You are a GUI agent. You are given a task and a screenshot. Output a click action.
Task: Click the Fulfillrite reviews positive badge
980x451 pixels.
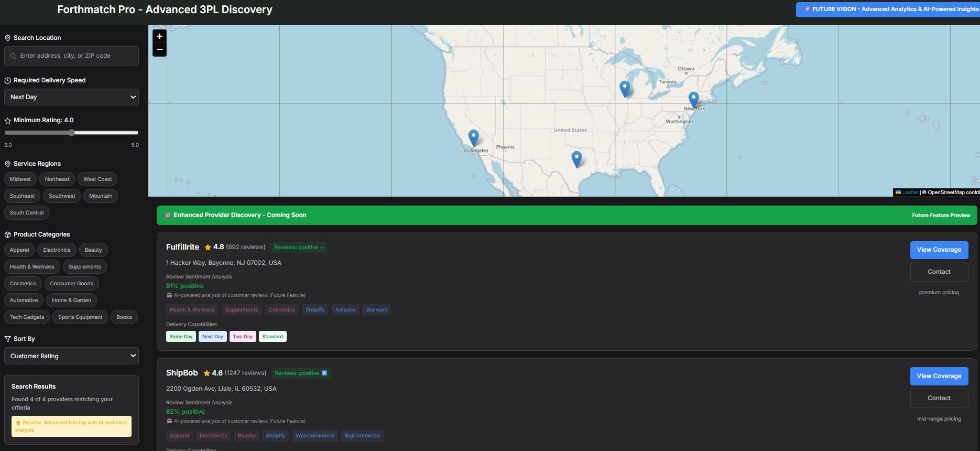tap(299, 247)
